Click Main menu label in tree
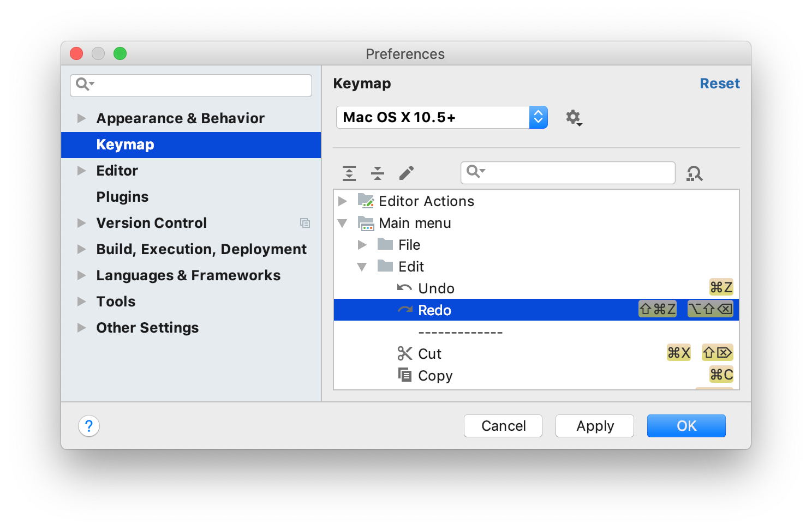 coord(415,223)
